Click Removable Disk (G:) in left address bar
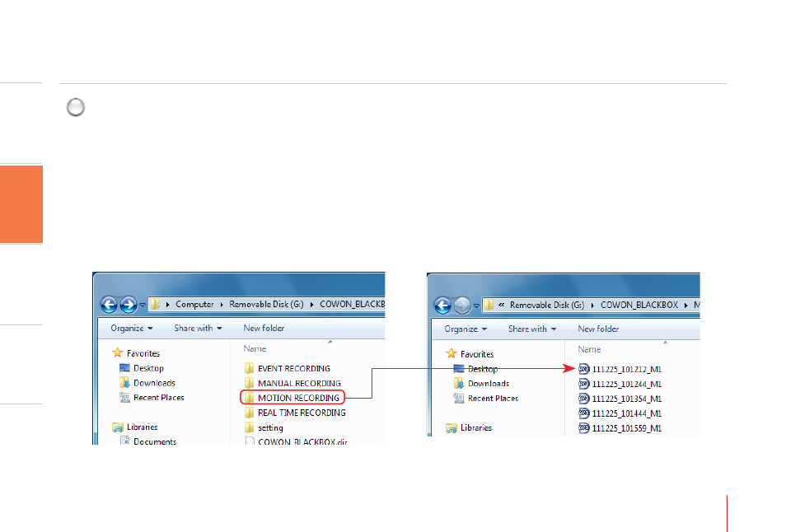The image size is (786, 532). tap(266, 304)
